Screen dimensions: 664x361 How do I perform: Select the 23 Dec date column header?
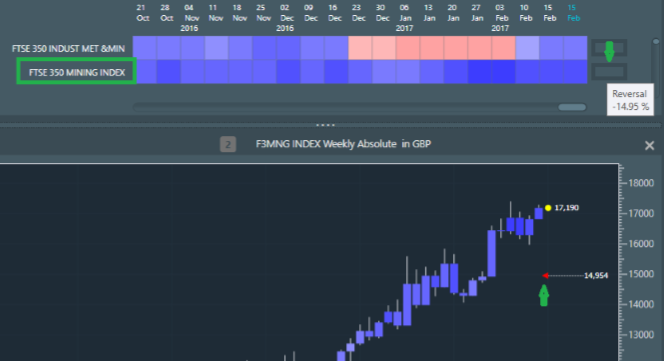[x=358, y=13]
